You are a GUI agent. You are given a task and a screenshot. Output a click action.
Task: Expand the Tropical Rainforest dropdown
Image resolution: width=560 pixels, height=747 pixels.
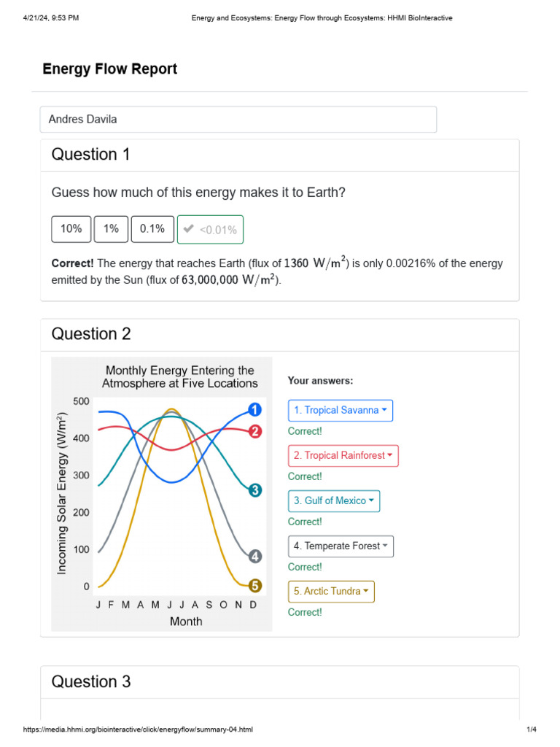pyautogui.click(x=343, y=455)
